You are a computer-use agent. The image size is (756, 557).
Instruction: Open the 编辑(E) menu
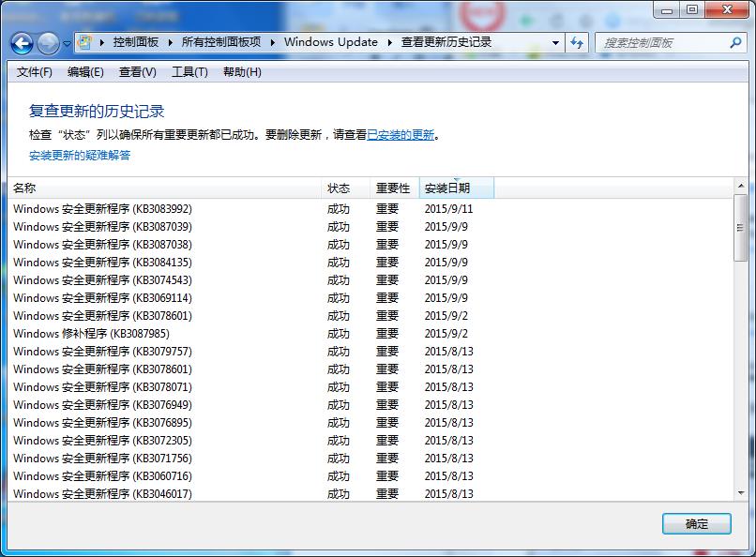85,72
